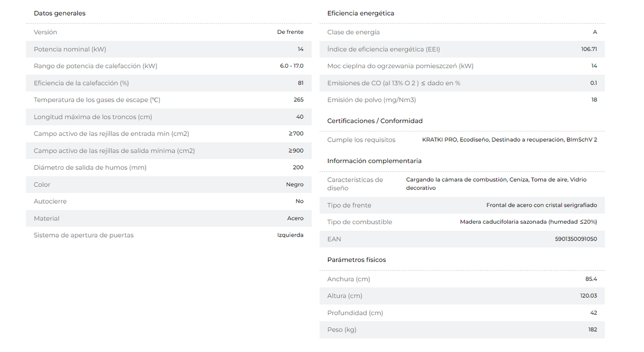Select the Eficiencia energética section heading
This screenshot has width=644, height=352.
[x=361, y=13]
